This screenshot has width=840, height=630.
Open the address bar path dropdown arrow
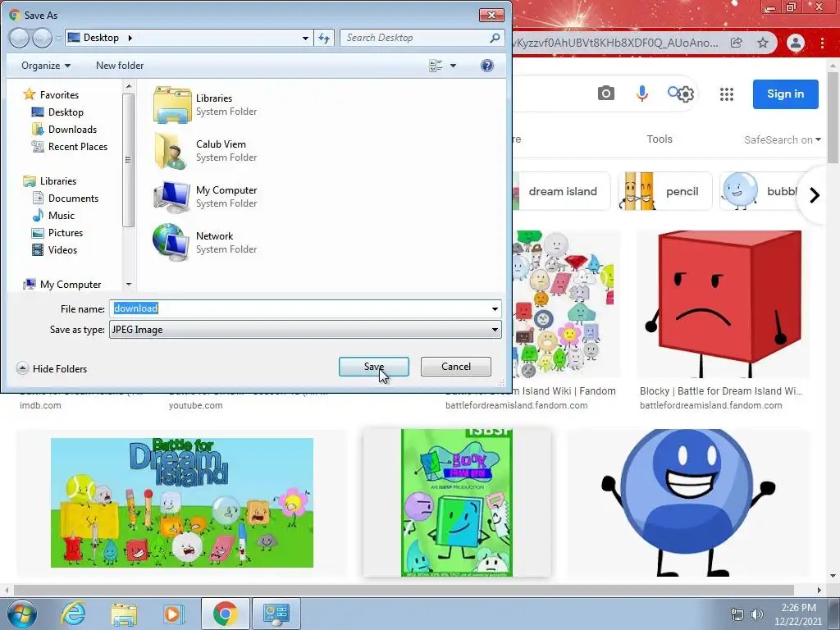coord(305,38)
